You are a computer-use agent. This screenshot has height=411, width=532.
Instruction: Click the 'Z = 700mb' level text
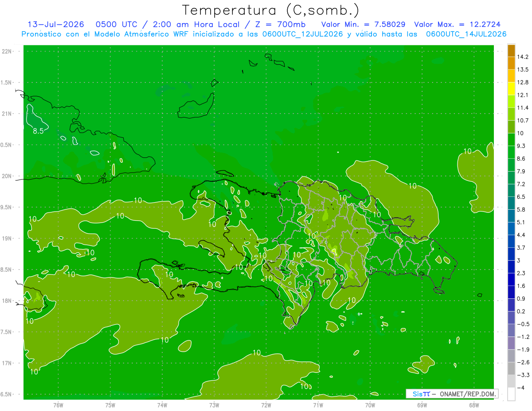tap(280, 24)
